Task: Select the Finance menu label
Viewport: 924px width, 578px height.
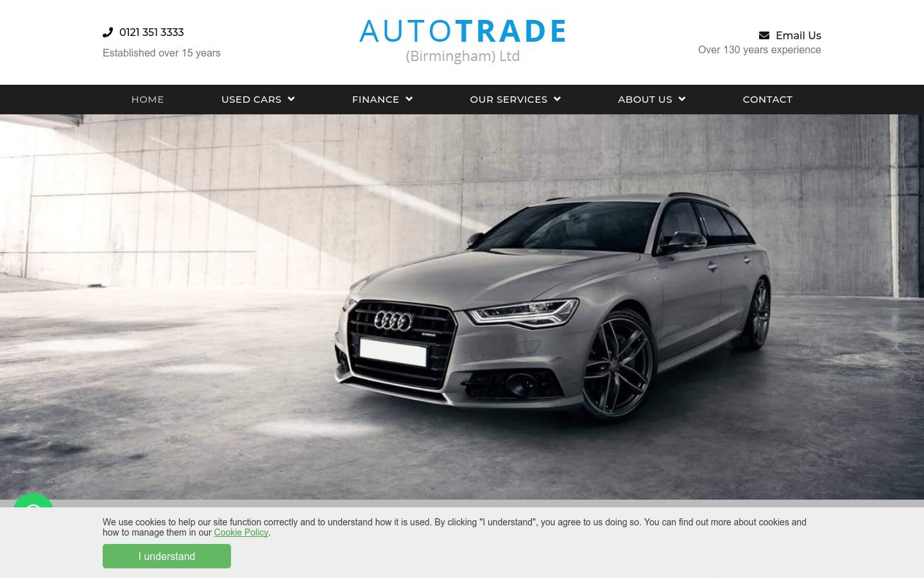Action: click(x=375, y=100)
